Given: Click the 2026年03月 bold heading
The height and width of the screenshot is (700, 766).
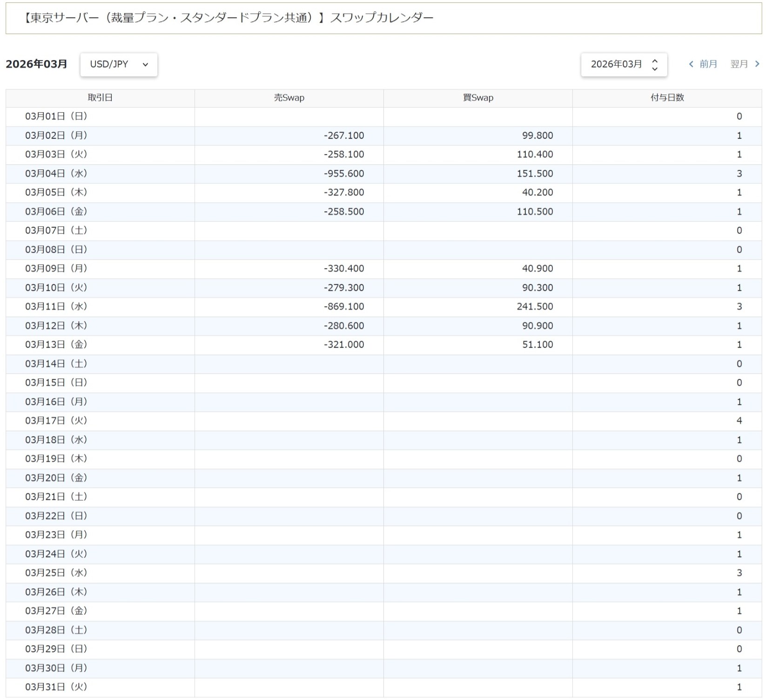Looking at the screenshot, I should [x=36, y=64].
